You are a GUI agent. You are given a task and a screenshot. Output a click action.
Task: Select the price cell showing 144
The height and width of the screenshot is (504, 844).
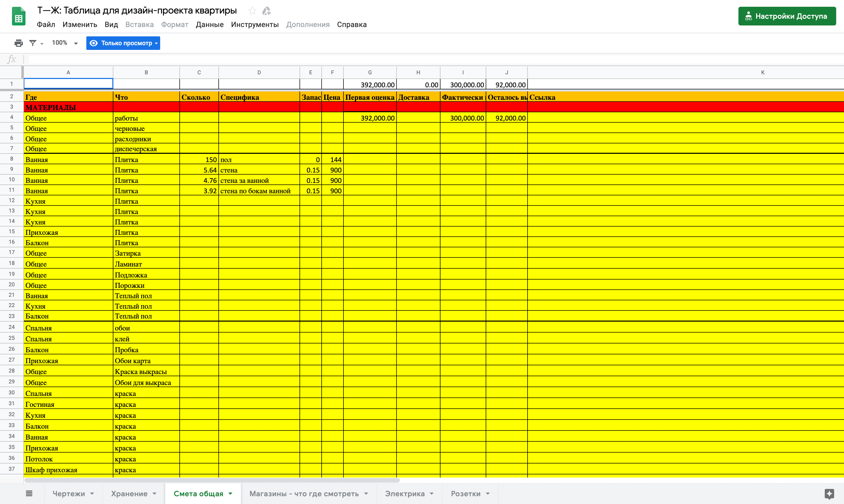point(333,159)
